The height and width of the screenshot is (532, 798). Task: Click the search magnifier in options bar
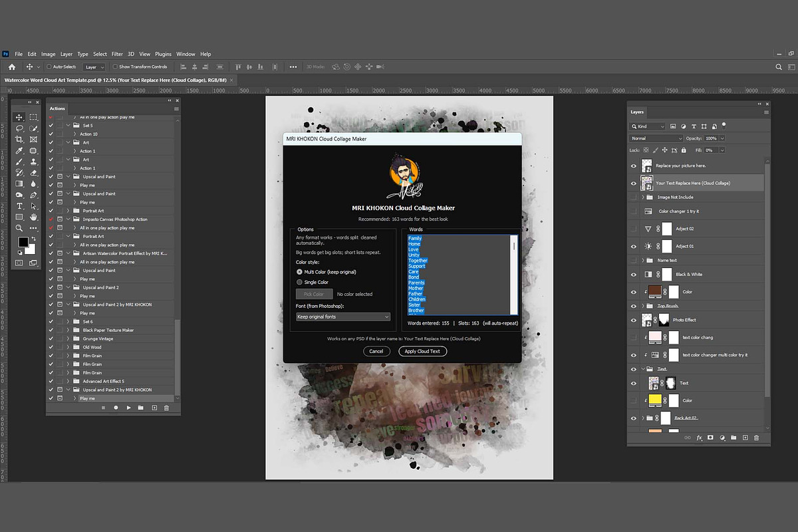click(779, 66)
